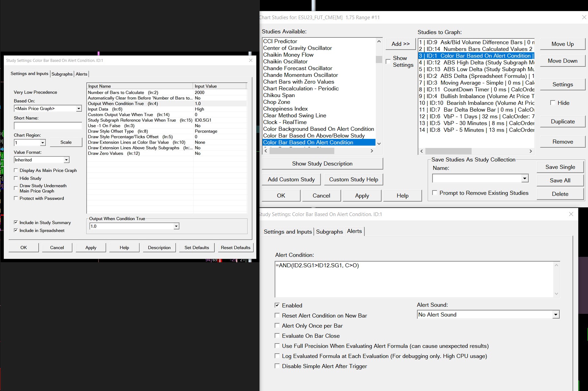Click the Save Single button
Image resolution: width=588 pixels, height=391 pixels.
tap(560, 167)
